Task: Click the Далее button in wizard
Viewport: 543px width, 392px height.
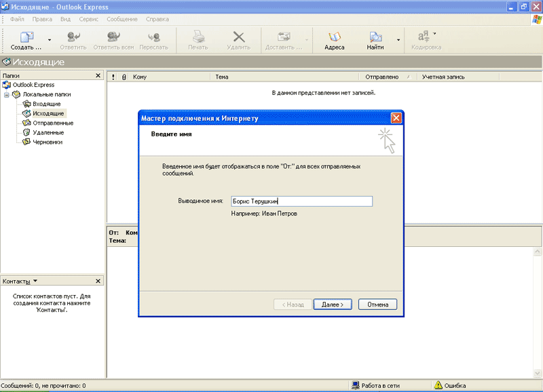Action: pyautogui.click(x=333, y=305)
